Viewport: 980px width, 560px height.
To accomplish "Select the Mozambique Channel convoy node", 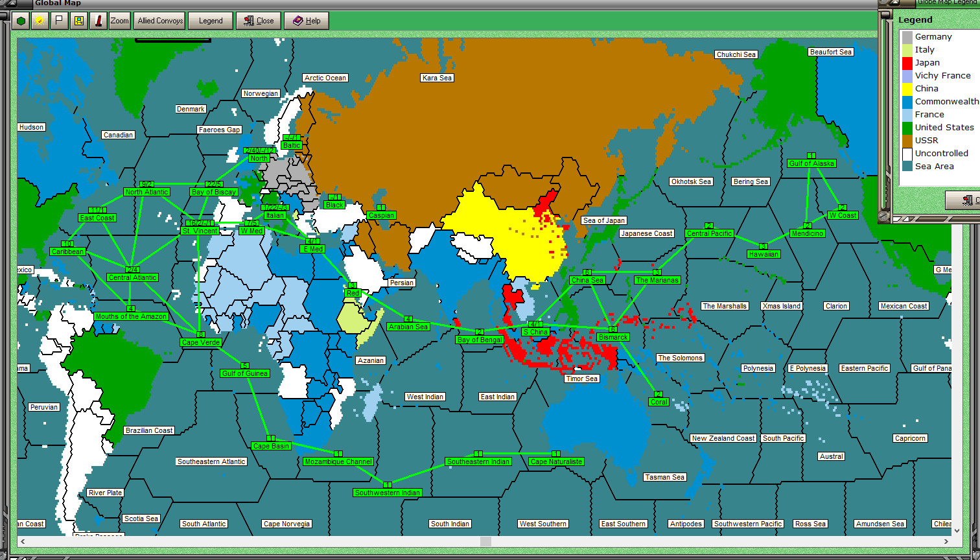I will click(x=338, y=461).
